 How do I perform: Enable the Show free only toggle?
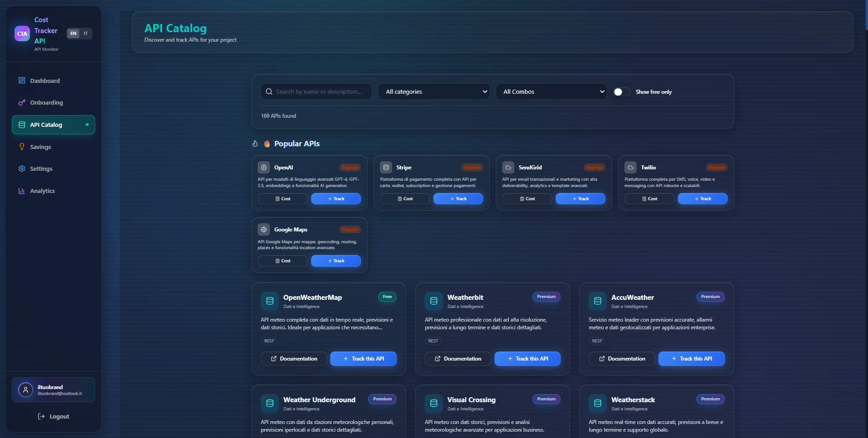click(622, 91)
